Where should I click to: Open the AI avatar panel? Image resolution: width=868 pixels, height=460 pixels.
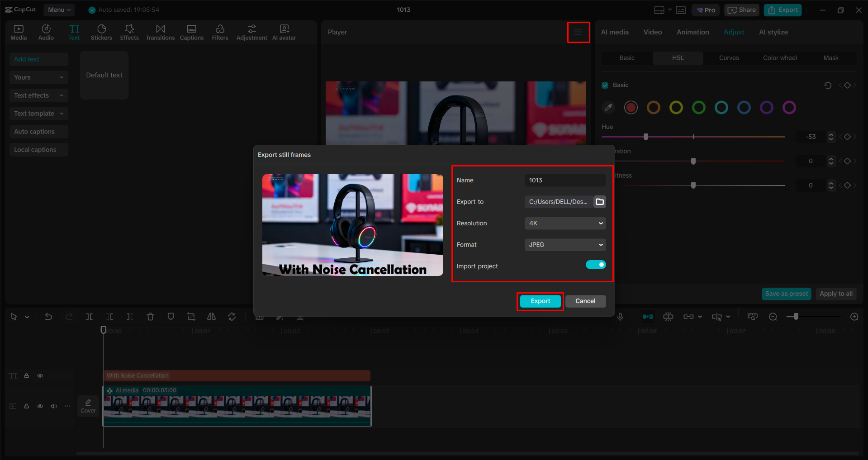coord(284,32)
